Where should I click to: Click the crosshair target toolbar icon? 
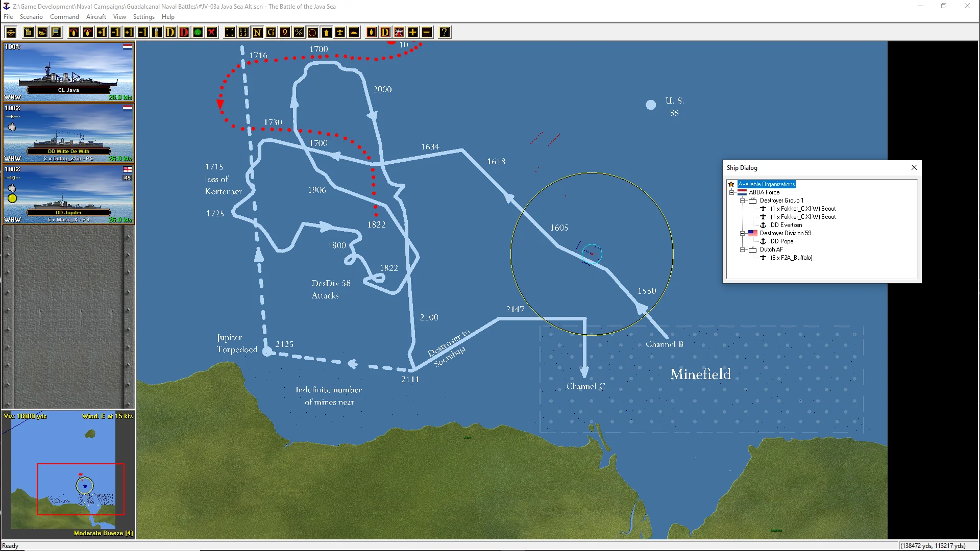[11, 32]
